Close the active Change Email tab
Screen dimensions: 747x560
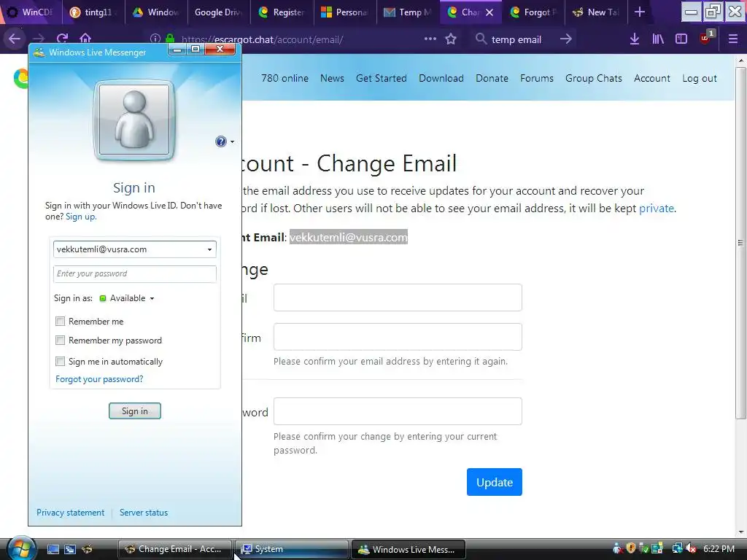click(489, 12)
